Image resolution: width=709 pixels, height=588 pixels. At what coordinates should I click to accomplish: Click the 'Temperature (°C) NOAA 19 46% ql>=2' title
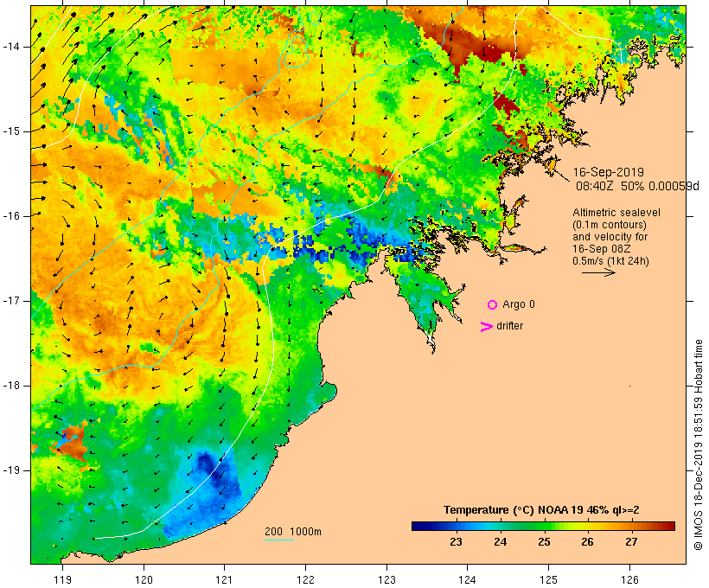click(x=541, y=510)
